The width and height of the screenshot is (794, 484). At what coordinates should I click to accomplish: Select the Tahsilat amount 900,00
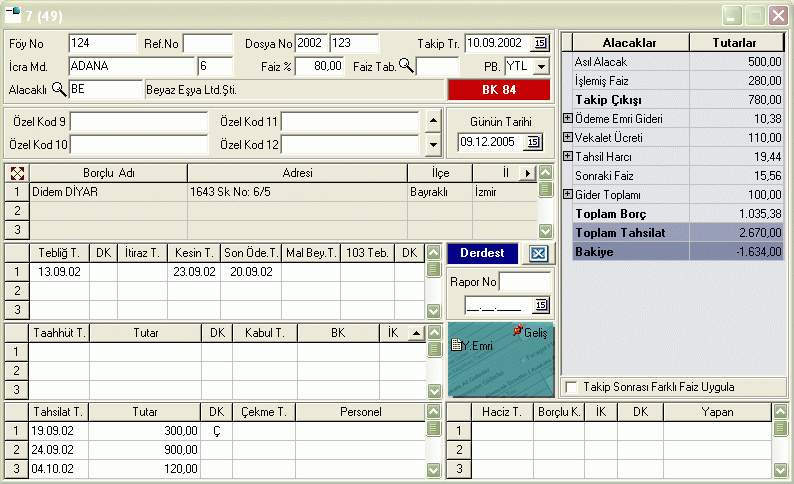click(x=145, y=450)
